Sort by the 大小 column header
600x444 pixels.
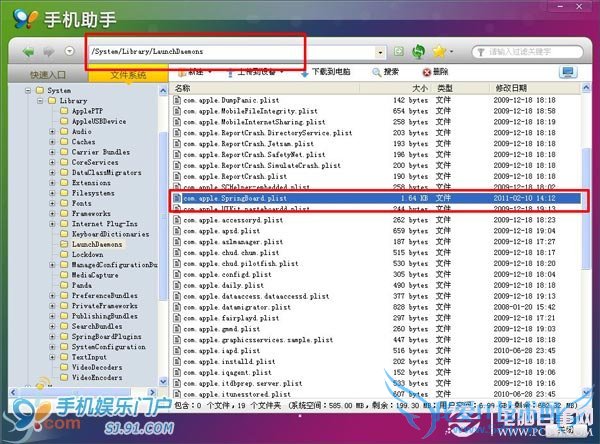point(420,88)
